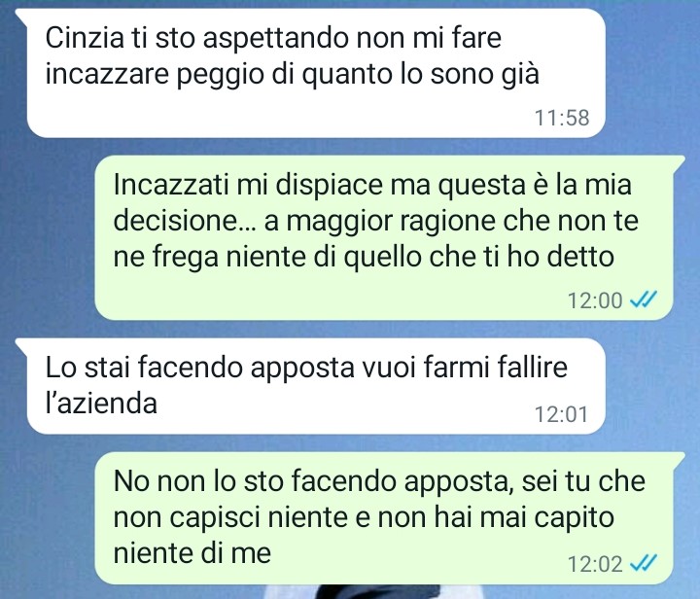
Task: Click the word "l'azienda" in the received message
Action: [101, 403]
